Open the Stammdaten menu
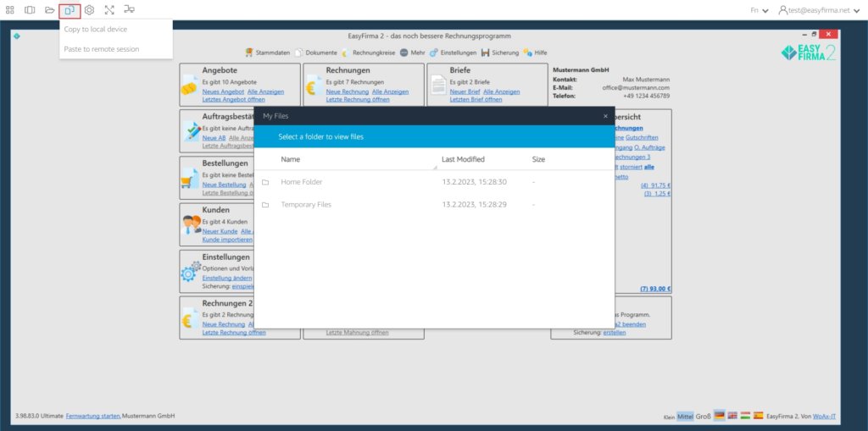868x431 pixels. coord(268,52)
